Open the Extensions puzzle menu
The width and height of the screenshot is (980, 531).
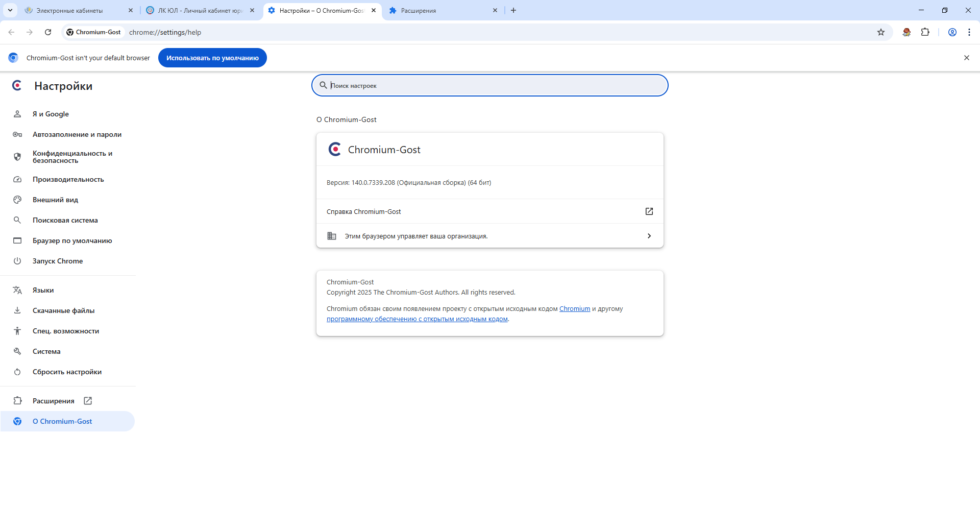[x=925, y=32]
